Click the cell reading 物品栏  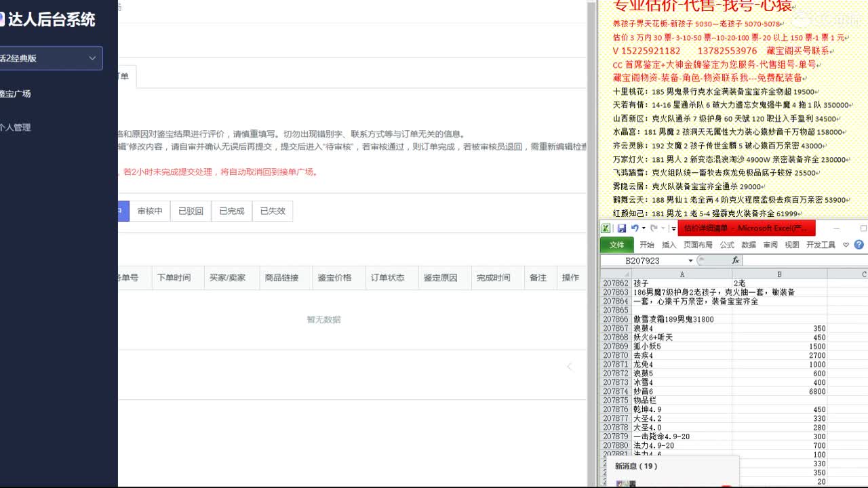pyautogui.click(x=682, y=401)
